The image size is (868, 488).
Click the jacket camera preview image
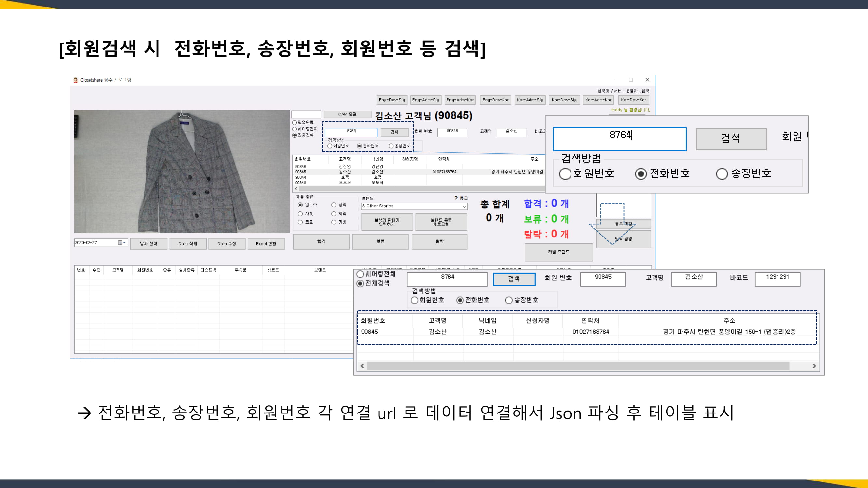[182, 171]
